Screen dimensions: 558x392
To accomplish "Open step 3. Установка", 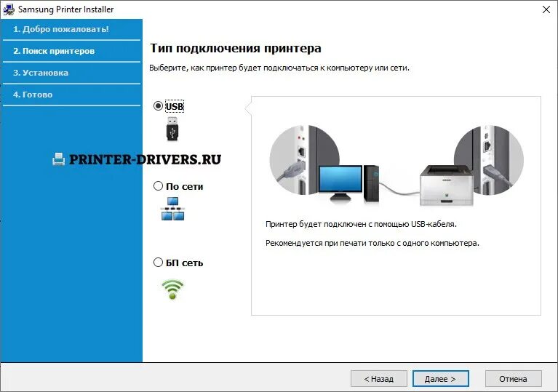I will click(x=41, y=73).
